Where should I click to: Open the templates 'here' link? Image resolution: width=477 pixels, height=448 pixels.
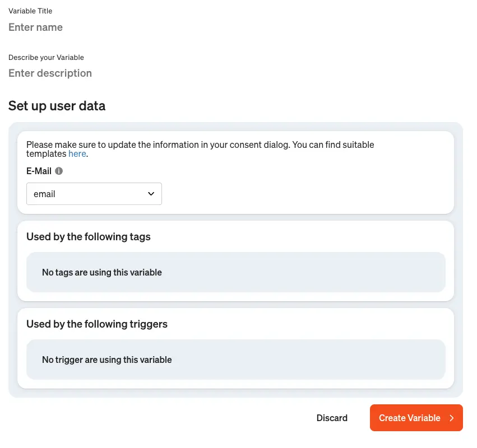(77, 153)
